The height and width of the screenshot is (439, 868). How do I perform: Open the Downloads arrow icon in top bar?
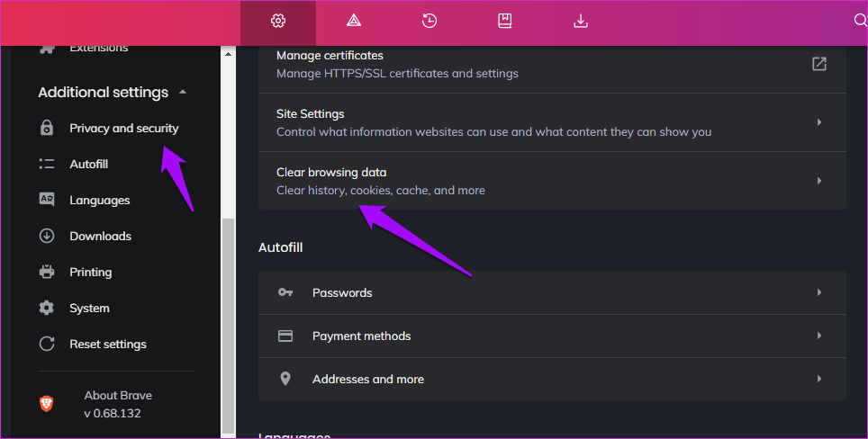(x=581, y=21)
